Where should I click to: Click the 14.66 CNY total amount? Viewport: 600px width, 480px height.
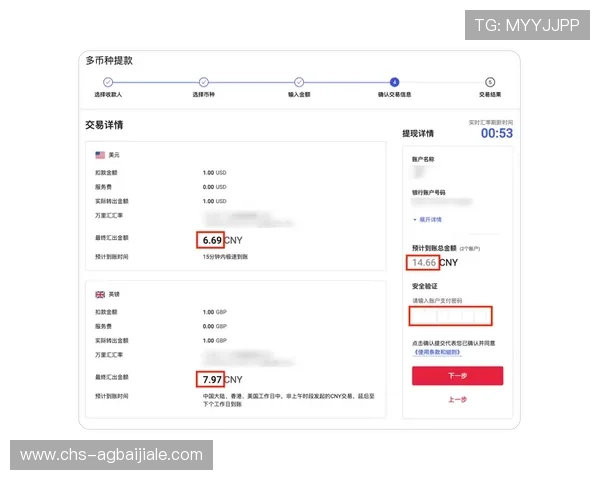[x=435, y=263]
